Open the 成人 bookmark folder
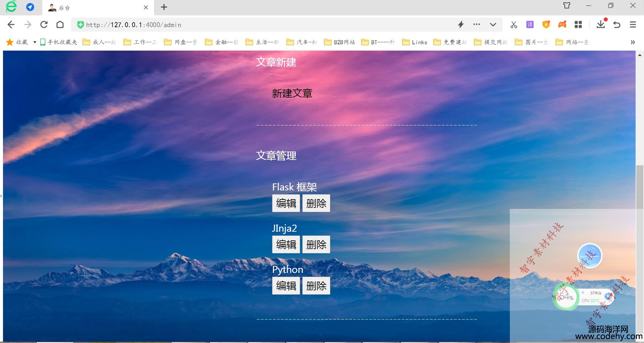The height and width of the screenshot is (343, 644). click(x=100, y=42)
